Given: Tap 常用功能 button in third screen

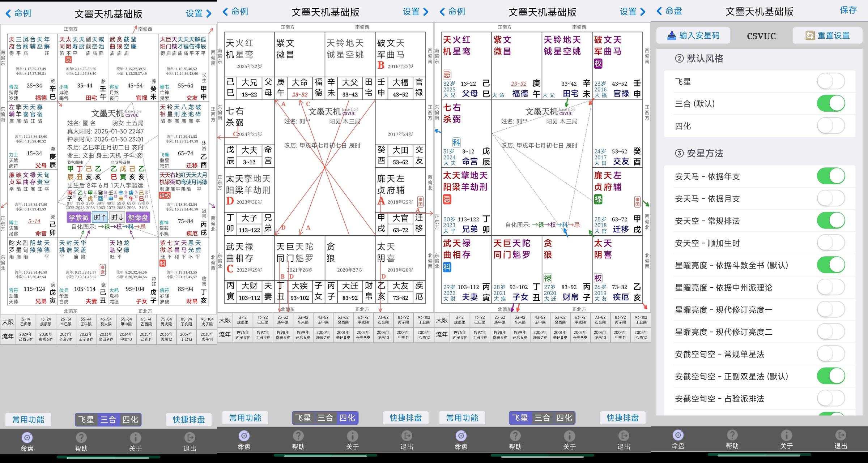Looking at the screenshot, I should coord(462,418).
